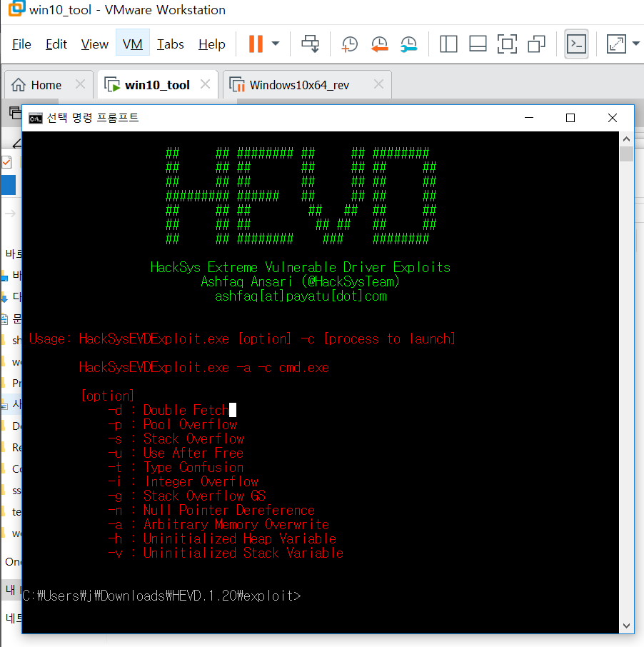Select the fit guest display icon
Image resolution: width=644 pixels, height=647 pixels.
pos(615,44)
